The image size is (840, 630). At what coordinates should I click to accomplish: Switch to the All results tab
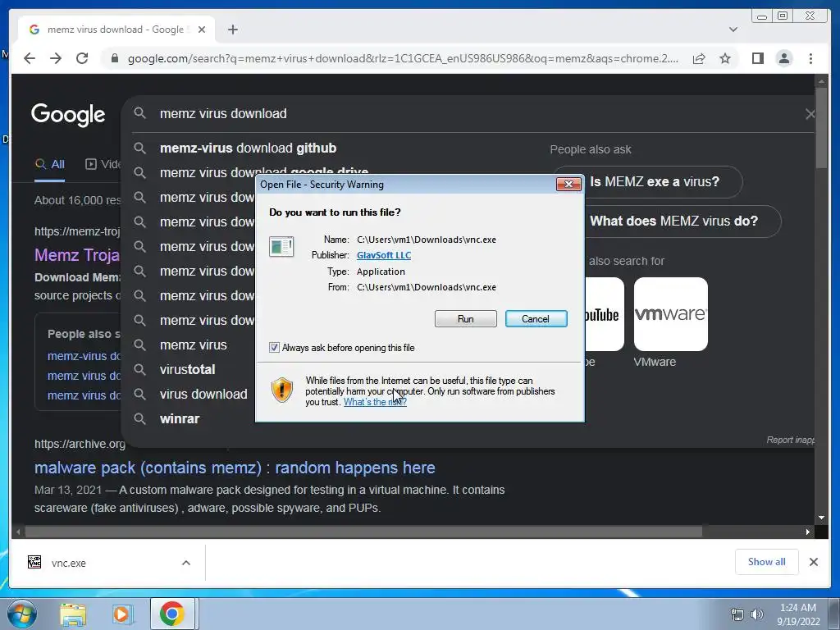click(x=50, y=164)
